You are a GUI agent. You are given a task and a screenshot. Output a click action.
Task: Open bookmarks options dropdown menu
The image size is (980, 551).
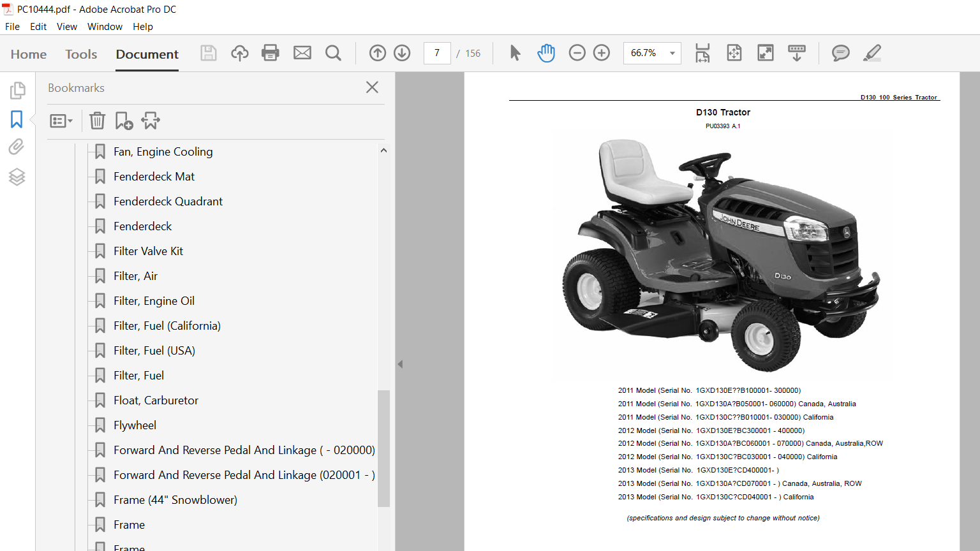point(61,121)
